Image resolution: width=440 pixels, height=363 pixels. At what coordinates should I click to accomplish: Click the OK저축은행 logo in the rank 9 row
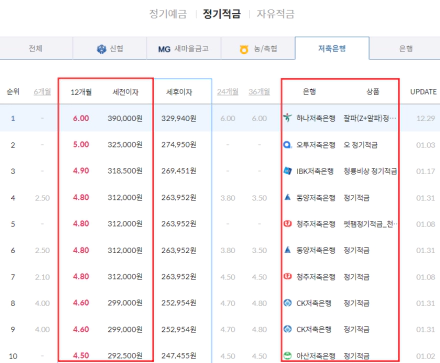click(x=287, y=329)
